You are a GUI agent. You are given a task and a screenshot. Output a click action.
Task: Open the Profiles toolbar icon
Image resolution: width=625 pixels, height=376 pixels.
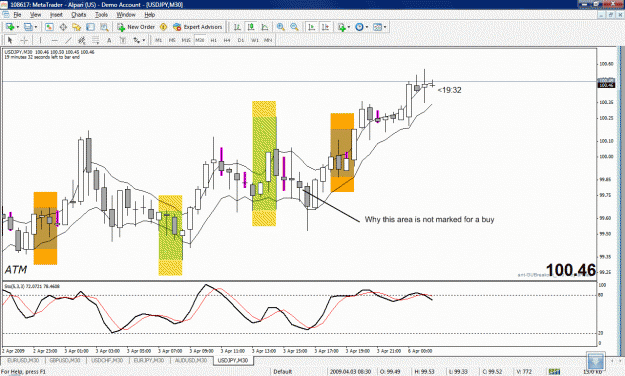point(28,27)
